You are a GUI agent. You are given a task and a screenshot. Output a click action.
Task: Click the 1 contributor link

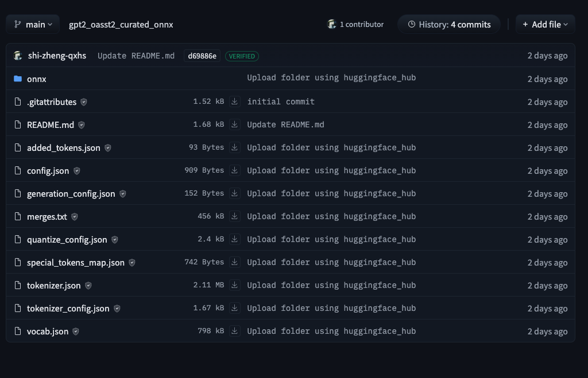click(x=355, y=24)
